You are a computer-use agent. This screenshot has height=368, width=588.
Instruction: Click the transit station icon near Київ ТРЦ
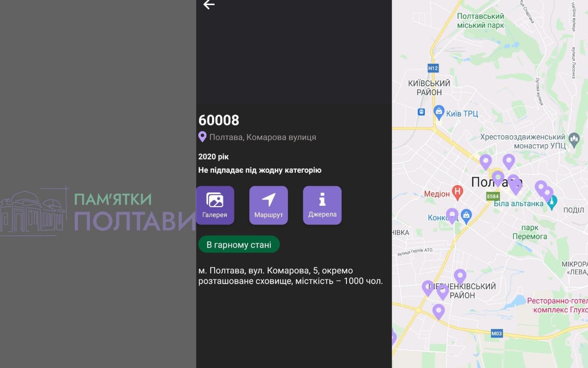coord(421,112)
